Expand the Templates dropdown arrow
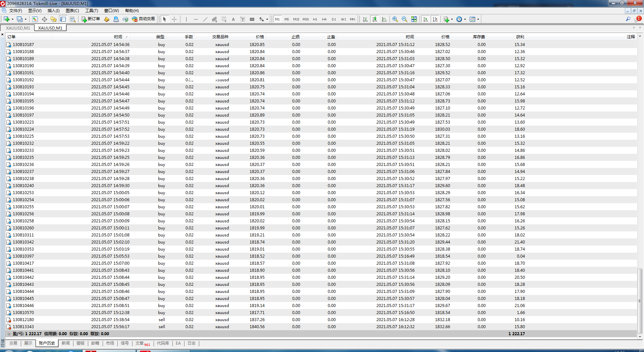This screenshot has width=644, height=352. pyautogui.click(x=478, y=19)
